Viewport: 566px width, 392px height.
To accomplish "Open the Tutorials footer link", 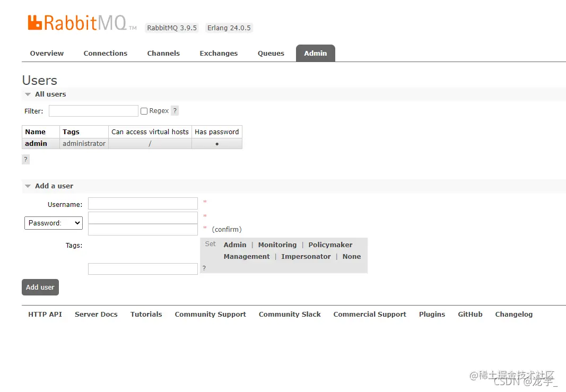I will pyautogui.click(x=146, y=315).
